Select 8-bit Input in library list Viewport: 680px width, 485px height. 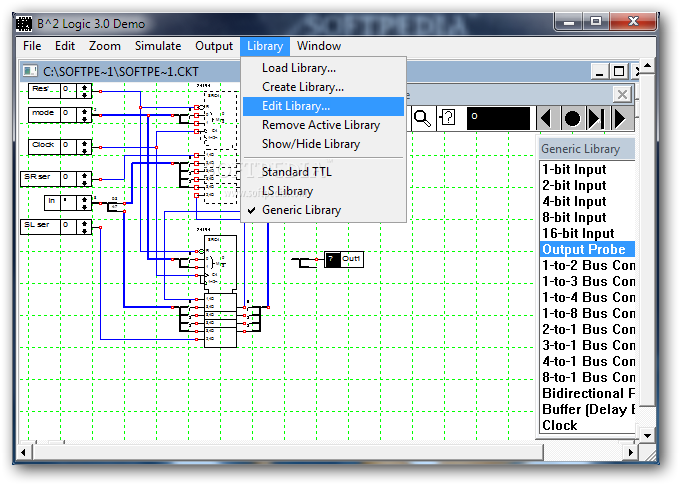(x=587, y=217)
